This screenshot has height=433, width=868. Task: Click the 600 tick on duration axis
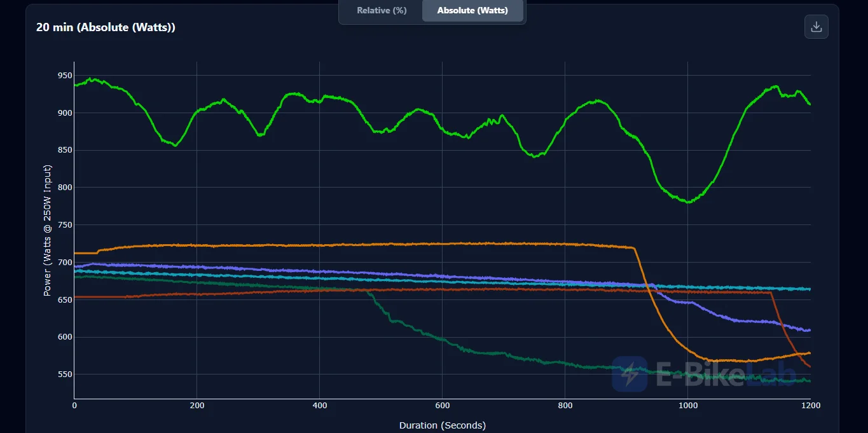443,405
